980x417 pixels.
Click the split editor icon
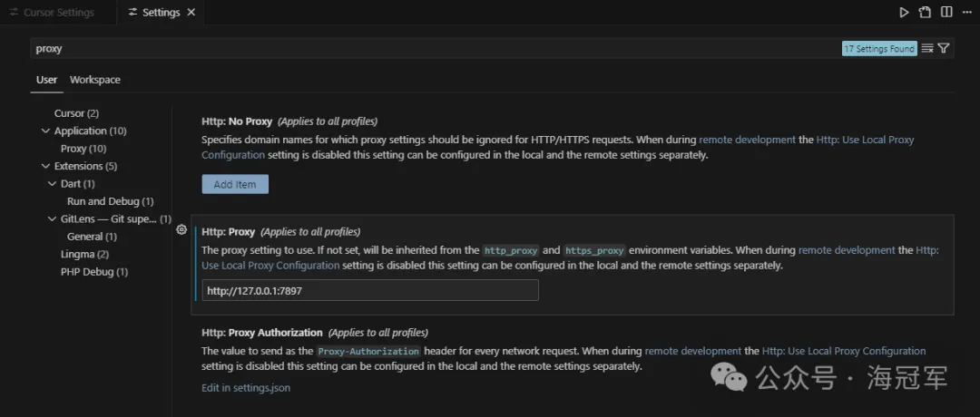(x=946, y=13)
